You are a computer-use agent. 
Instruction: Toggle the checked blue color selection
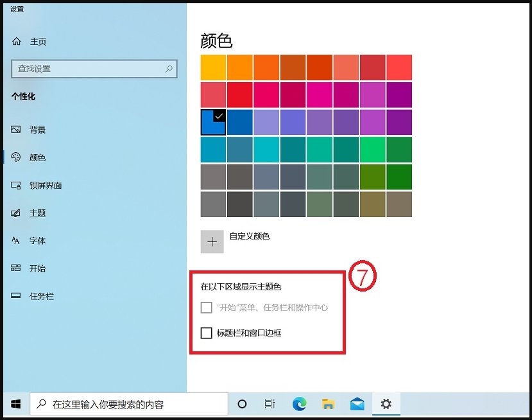click(x=212, y=122)
